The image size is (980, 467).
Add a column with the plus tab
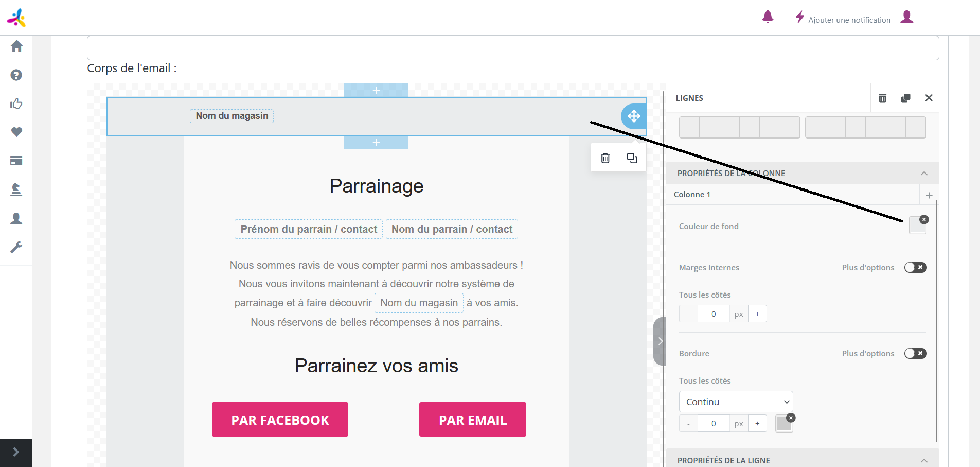(929, 195)
